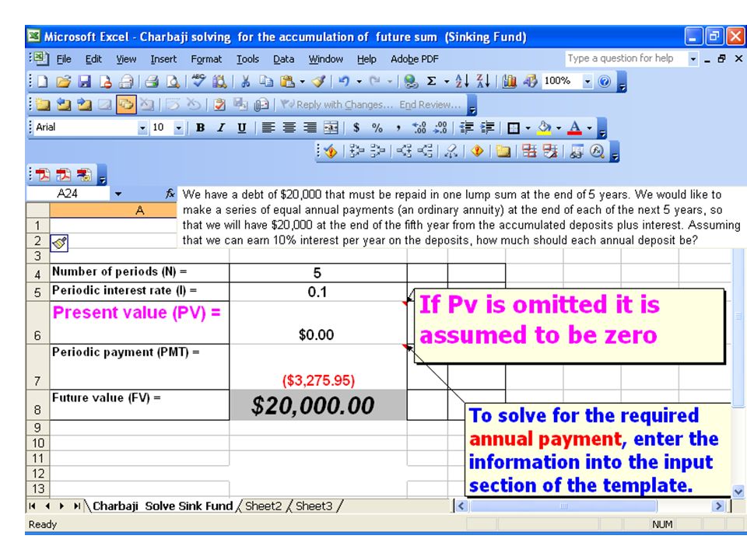
Task: Save the workbook using floppy disk icon
Action: tap(84, 82)
